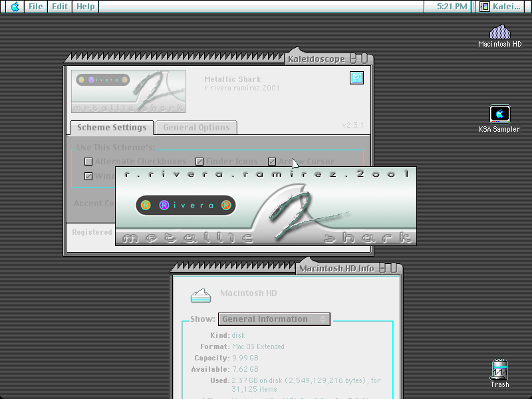
Task: Click the Mac OS Extended format value
Action: click(x=258, y=346)
